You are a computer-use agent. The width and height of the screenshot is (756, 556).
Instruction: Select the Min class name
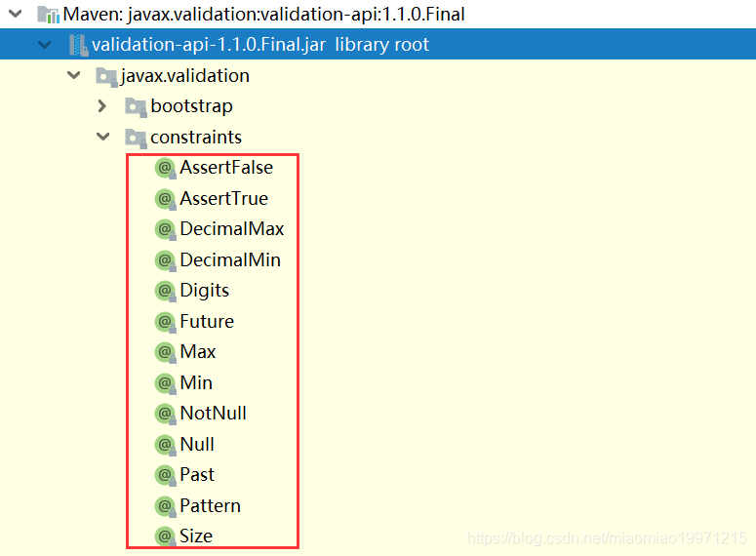pos(196,383)
